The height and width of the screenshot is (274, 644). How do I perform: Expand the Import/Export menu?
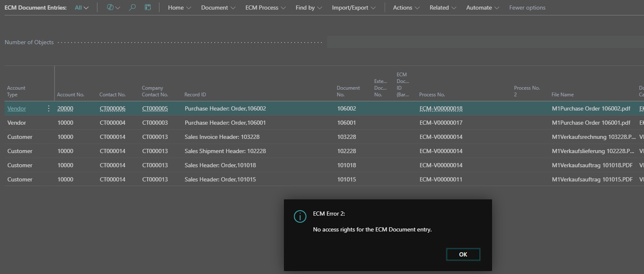click(x=353, y=8)
